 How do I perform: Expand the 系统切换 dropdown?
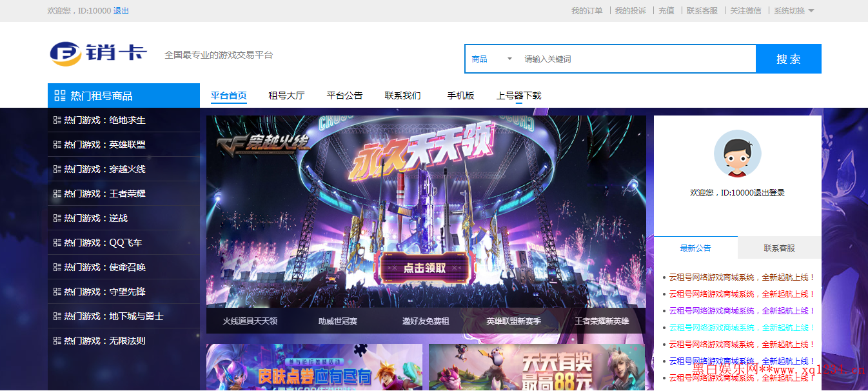click(794, 11)
